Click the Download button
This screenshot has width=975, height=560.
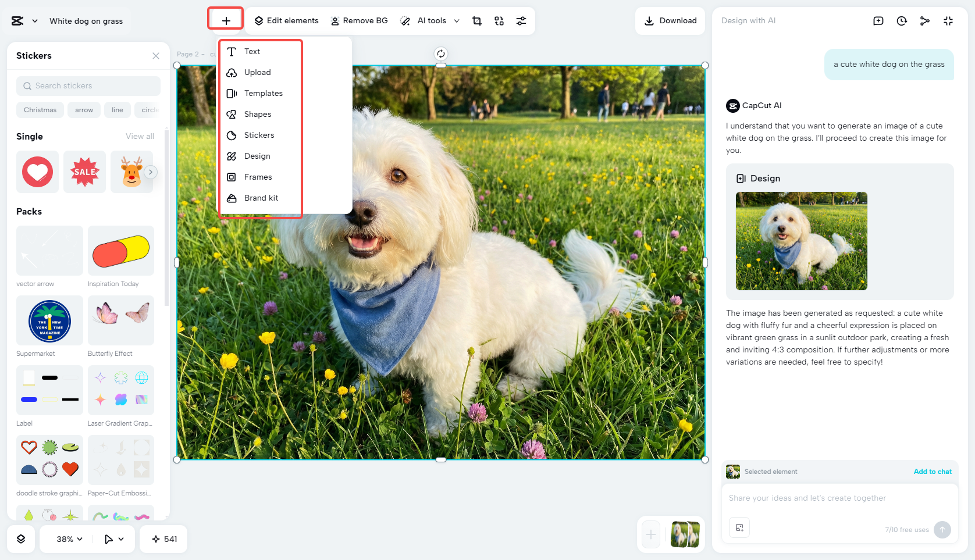[x=670, y=20]
